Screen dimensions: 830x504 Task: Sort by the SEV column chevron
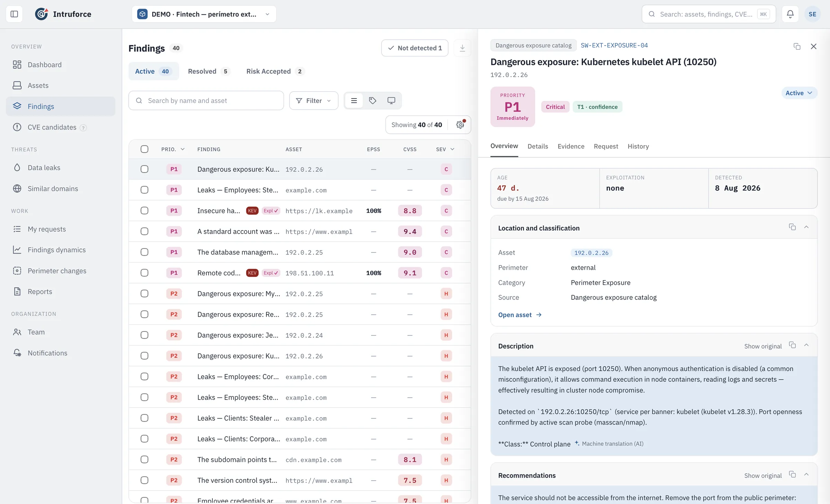[452, 149]
